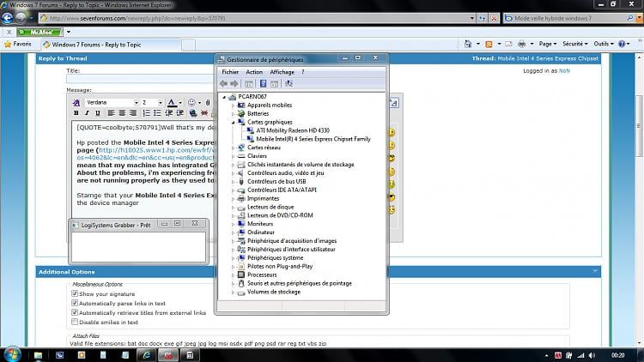
Task: Open the font size dropdown
Action: [x=161, y=103]
